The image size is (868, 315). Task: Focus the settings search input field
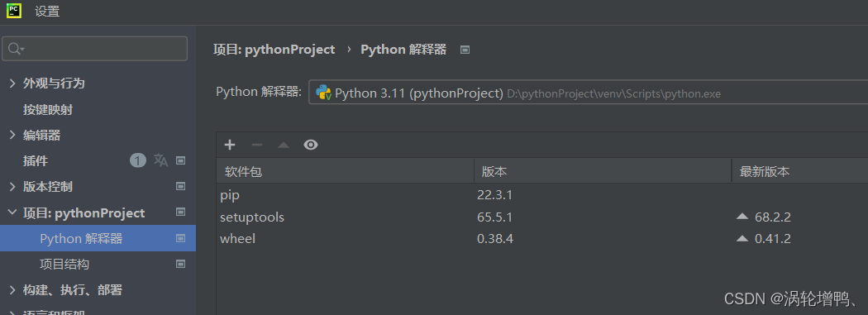(95, 49)
